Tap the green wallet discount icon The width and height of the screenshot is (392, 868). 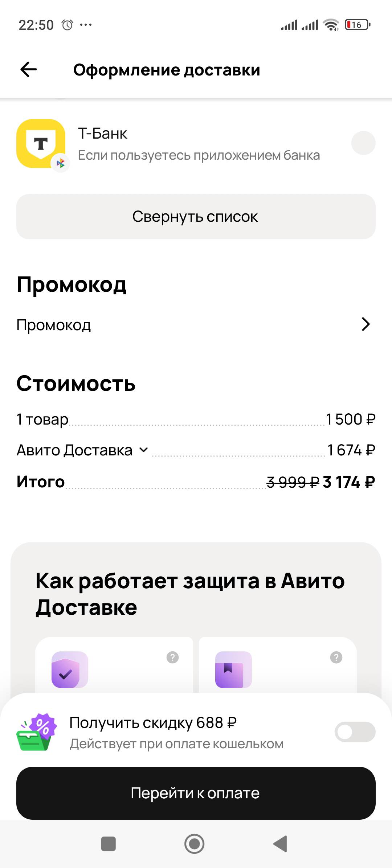[x=37, y=732]
